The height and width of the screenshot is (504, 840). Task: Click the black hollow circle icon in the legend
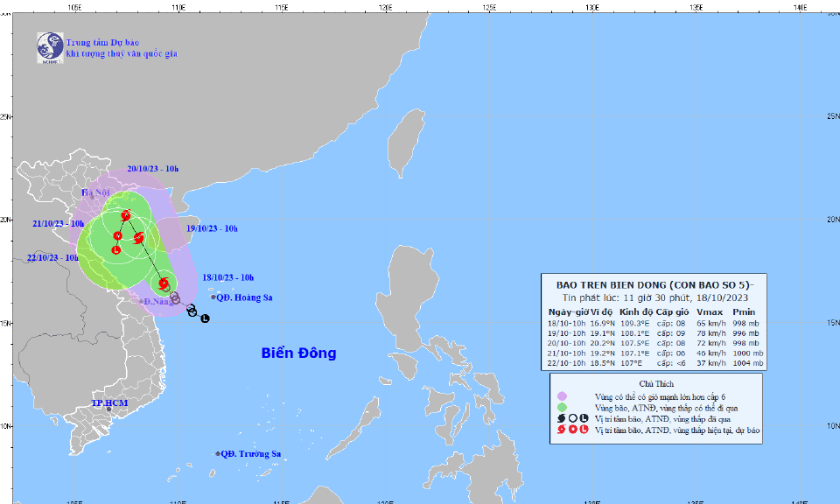click(572, 419)
